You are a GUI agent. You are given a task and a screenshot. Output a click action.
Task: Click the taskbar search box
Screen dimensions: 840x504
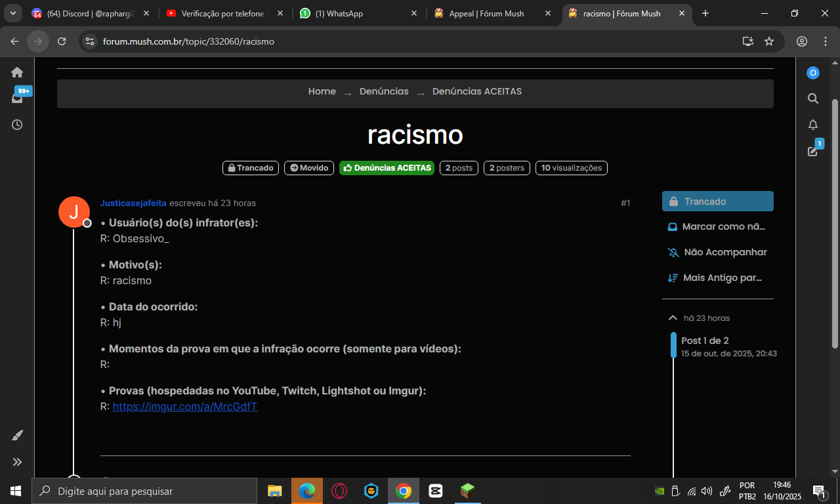point(144,491)
